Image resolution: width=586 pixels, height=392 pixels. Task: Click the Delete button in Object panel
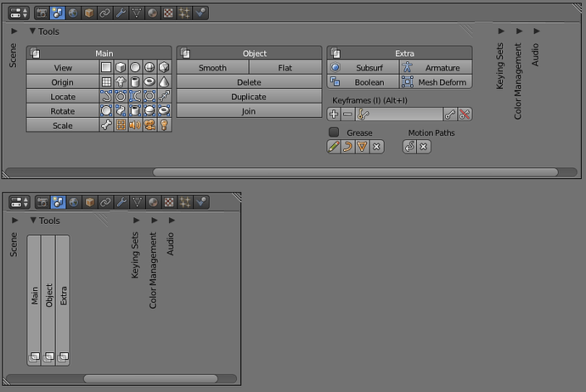coord(250,82)
